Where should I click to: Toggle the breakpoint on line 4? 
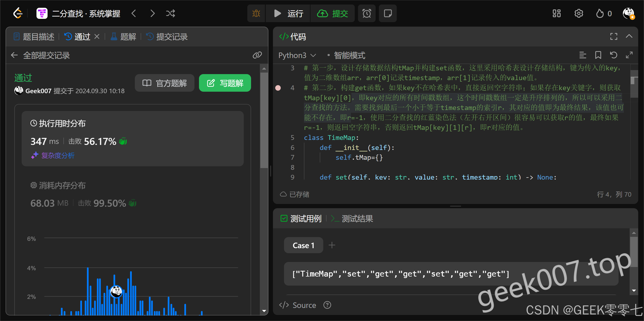(x=278, y=88)
